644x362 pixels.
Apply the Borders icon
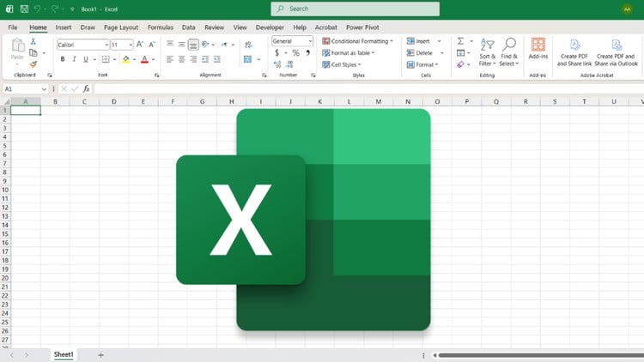coord(106,59)
